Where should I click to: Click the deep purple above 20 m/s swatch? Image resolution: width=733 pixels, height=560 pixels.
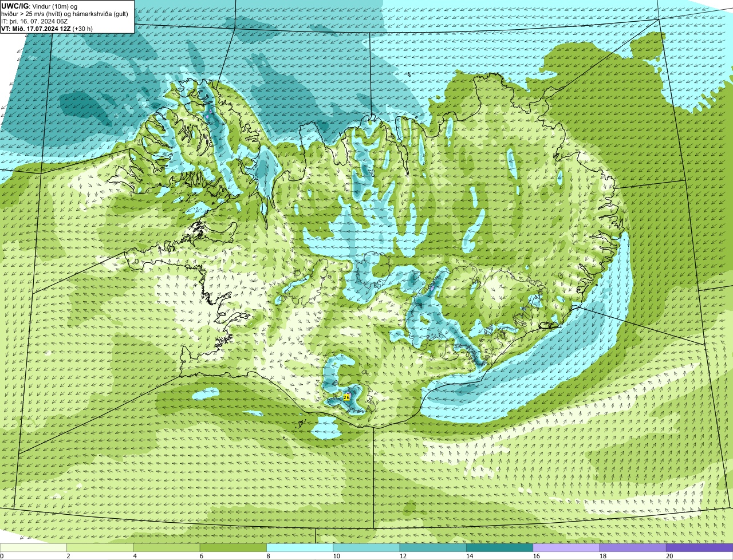[x=700, y=547]
